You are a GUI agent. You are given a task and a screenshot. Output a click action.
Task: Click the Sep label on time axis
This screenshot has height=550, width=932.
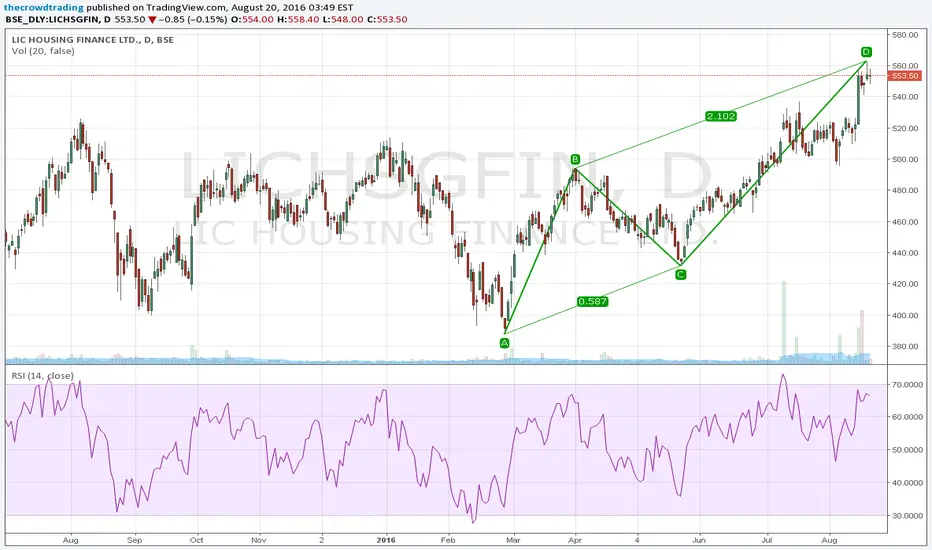134,540
